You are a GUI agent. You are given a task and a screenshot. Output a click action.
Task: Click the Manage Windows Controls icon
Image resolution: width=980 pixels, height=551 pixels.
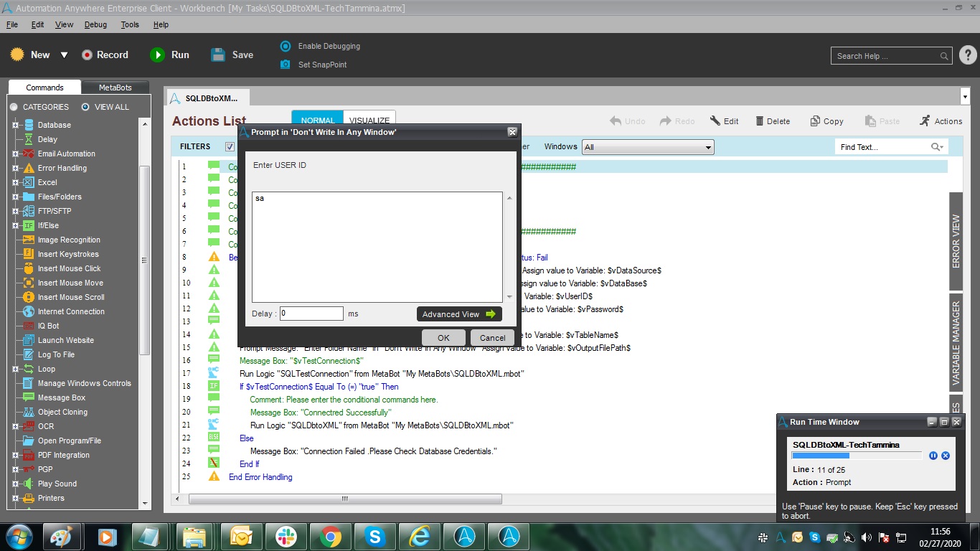point(29,383)
